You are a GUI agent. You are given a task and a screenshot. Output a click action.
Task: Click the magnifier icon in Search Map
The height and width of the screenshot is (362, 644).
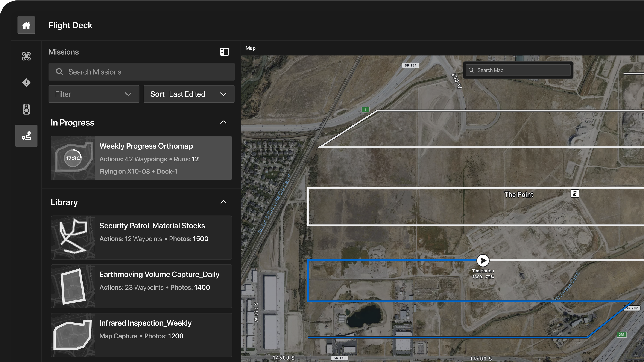point(471,70)
